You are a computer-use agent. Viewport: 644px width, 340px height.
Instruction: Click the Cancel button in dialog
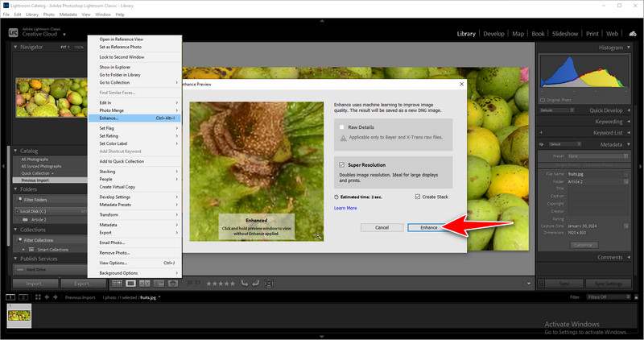pos(382,227)
